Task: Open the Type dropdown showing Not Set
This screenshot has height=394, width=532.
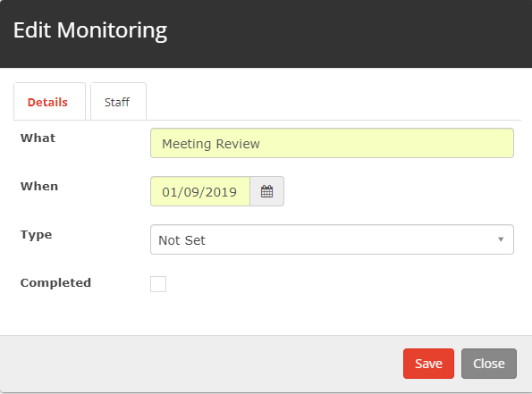Action: [332, 239]
